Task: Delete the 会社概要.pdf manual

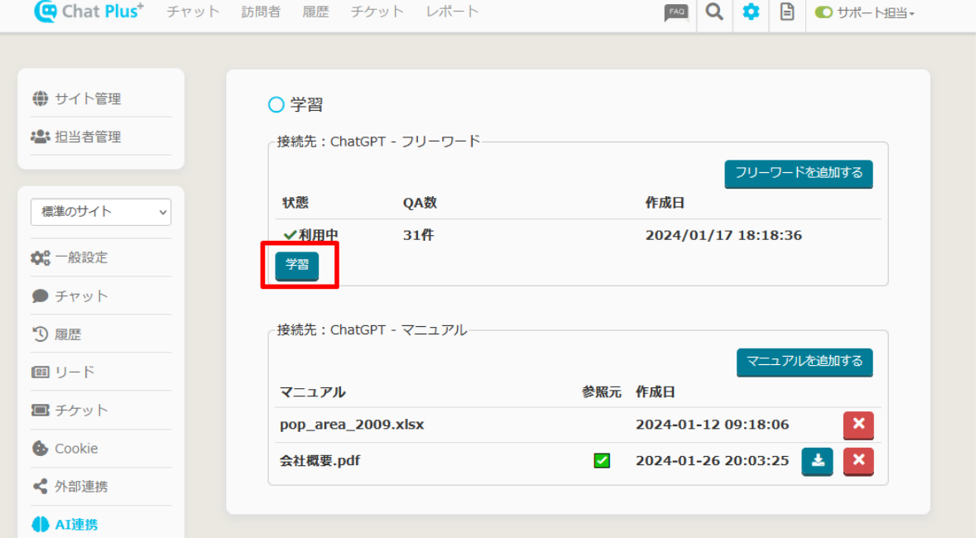Action: pos(858,461)
